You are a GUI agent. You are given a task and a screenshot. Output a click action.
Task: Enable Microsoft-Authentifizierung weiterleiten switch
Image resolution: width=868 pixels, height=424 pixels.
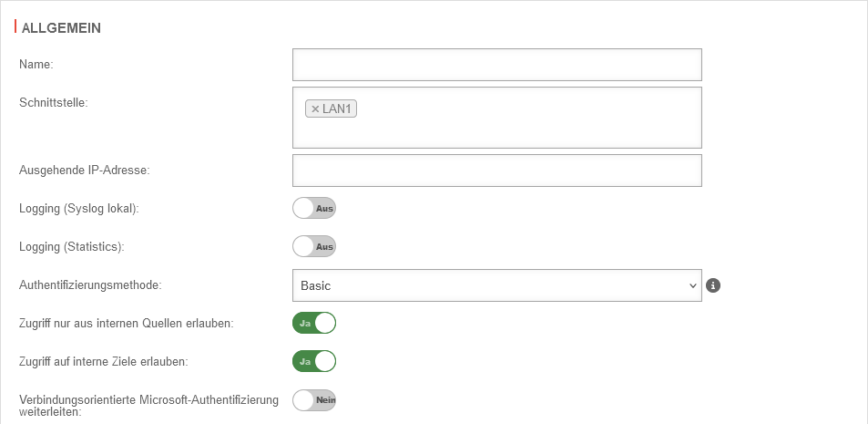tap(314, 399)
